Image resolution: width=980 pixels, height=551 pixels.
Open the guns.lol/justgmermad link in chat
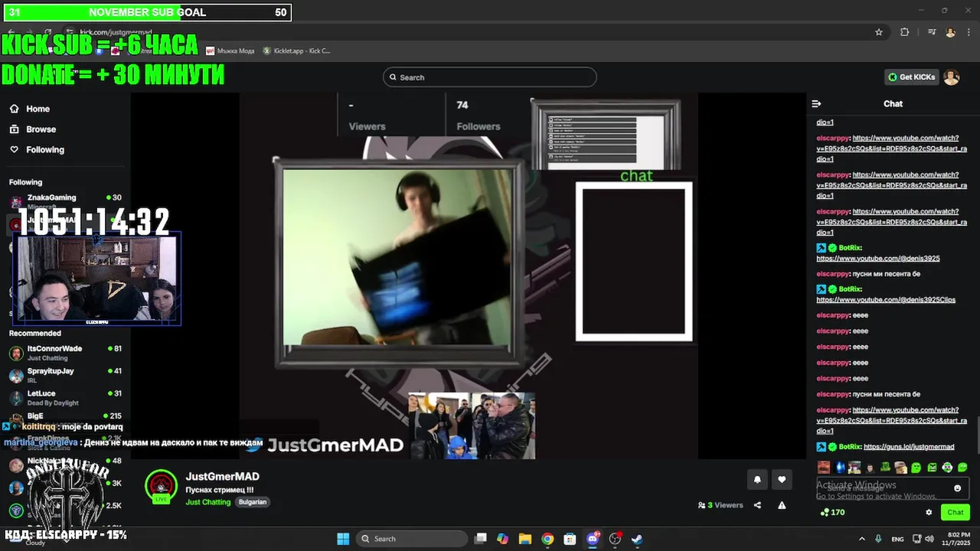point(909,447)
